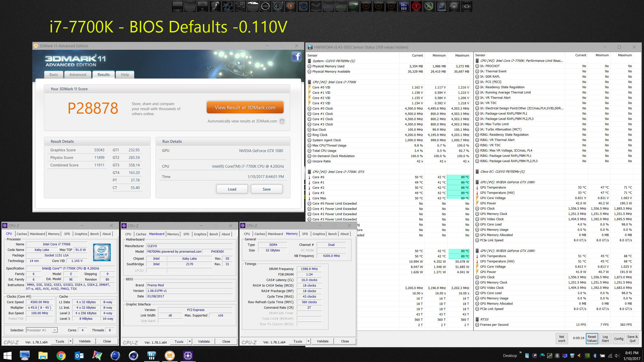The height and width of the screenshot is (362, 644).
Task: Click HWiNFO icon in the taskbar
Action: pos(152,355)
